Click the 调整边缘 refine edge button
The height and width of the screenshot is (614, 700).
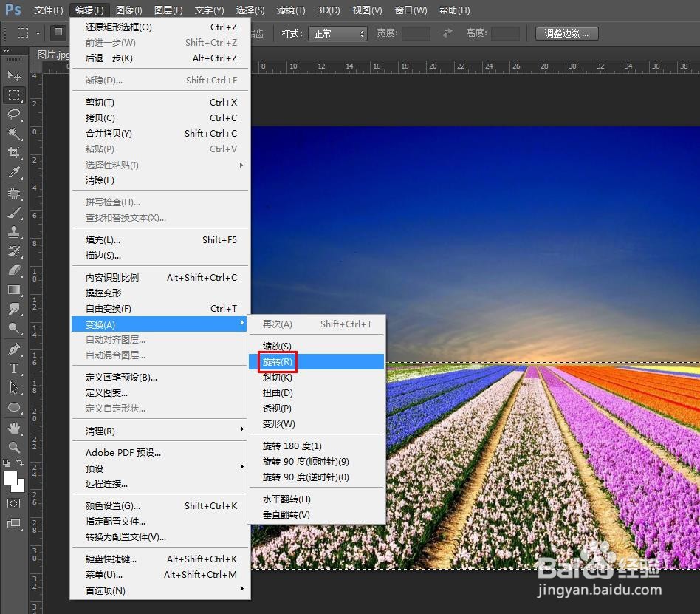[x=566, y=33]
